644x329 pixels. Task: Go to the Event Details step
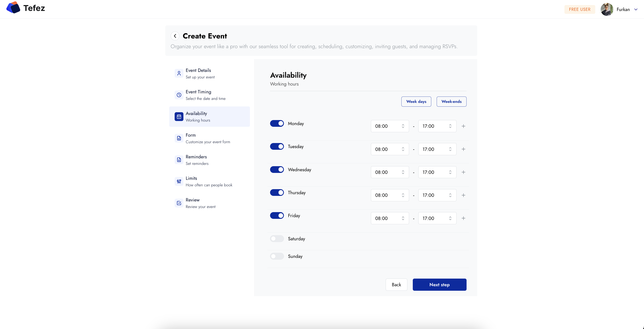point(210,74)
